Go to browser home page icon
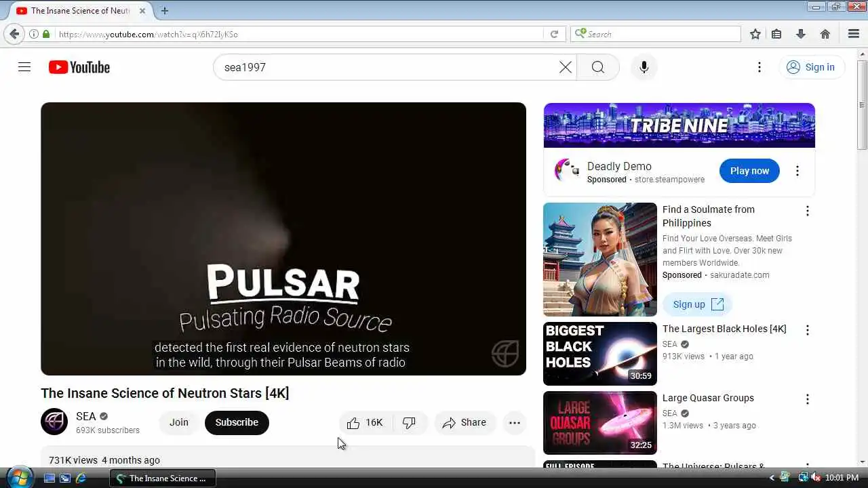This screenshot has height=488, width=868. click(x=825, y=34)
